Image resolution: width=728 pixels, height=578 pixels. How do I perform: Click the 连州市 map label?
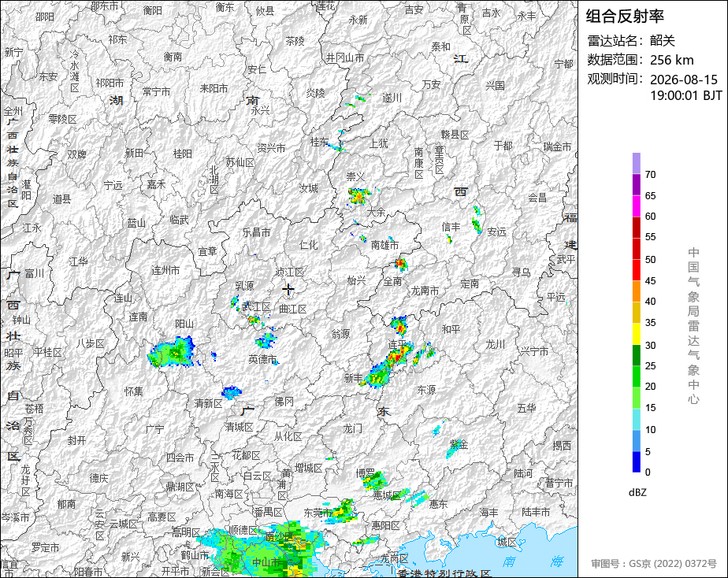pyautogui.click(x=165, y=270)
